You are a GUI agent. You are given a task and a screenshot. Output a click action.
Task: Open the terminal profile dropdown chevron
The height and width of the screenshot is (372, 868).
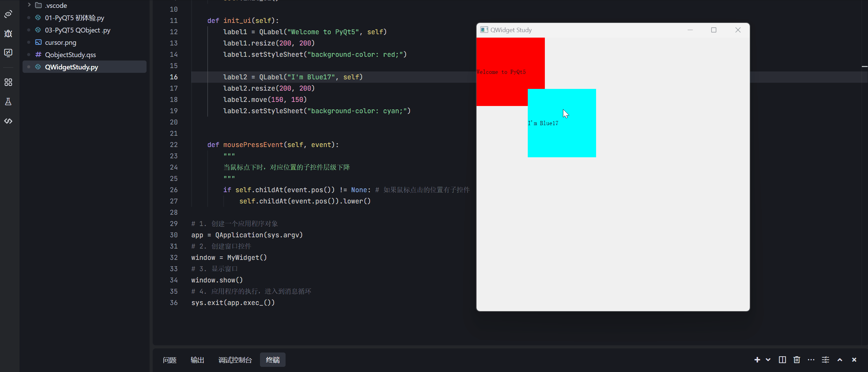768,360
